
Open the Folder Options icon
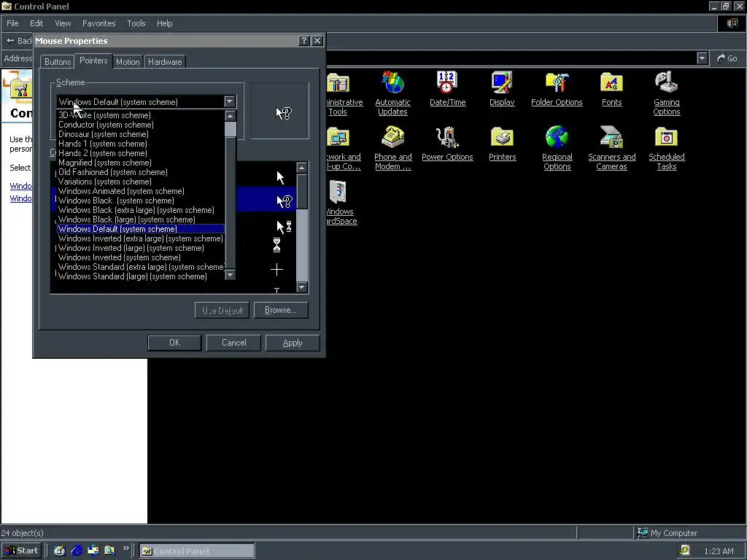(557, 83)
